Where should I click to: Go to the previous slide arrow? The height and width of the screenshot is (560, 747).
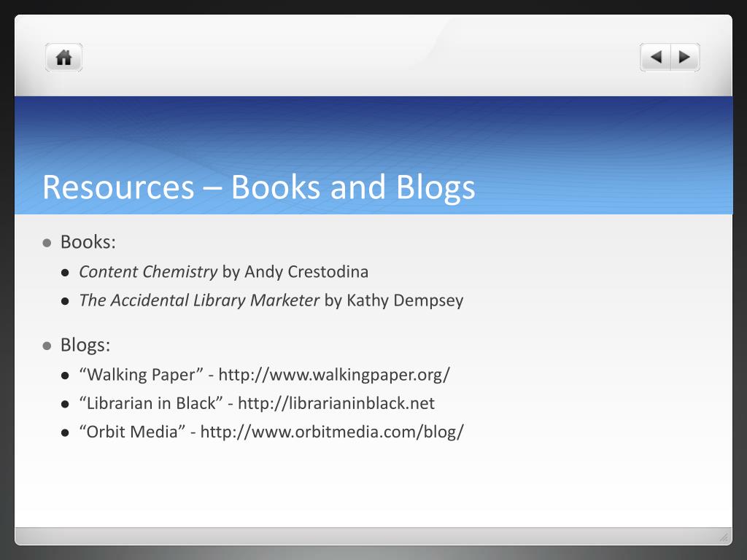656,57
